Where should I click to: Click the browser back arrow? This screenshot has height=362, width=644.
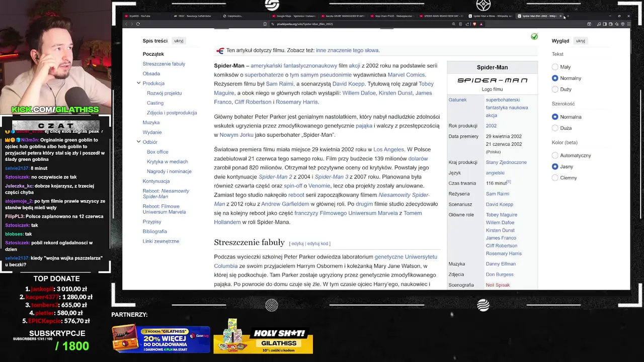pos(126,24)
